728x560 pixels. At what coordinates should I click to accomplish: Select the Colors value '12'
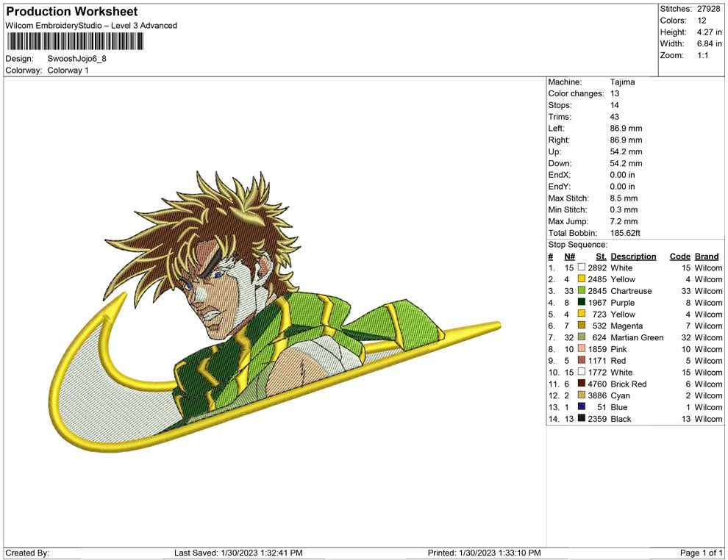702,21
